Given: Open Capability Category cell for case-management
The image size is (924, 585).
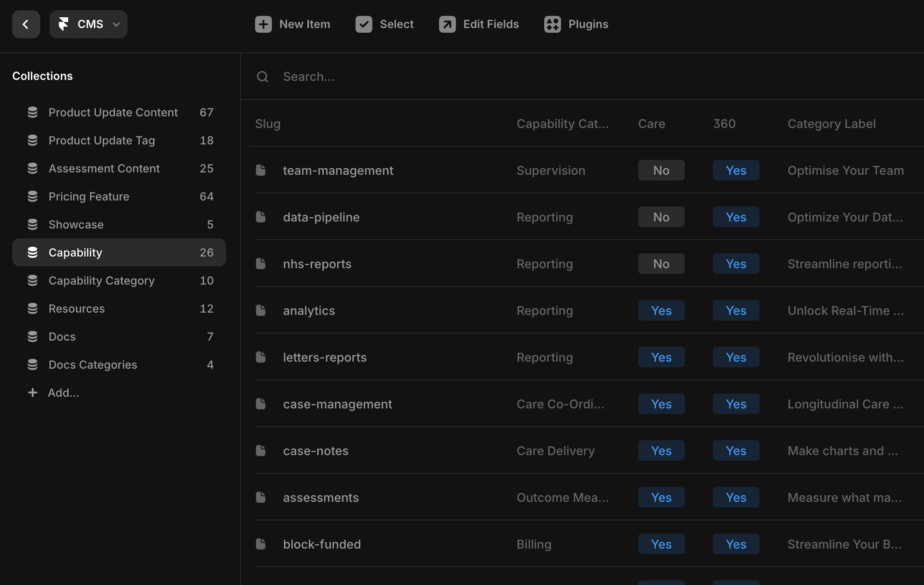Looking at the screenshot, I should [560, 404].
